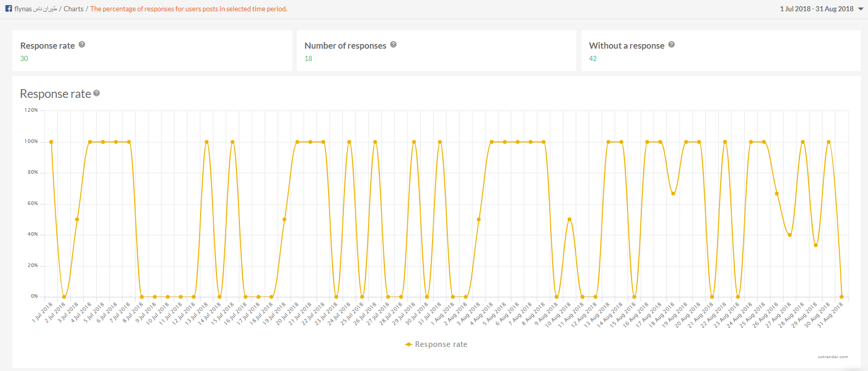Toggle the Response rate legend series
Viewport: 868px width, 371px height.
click(441, 344)
